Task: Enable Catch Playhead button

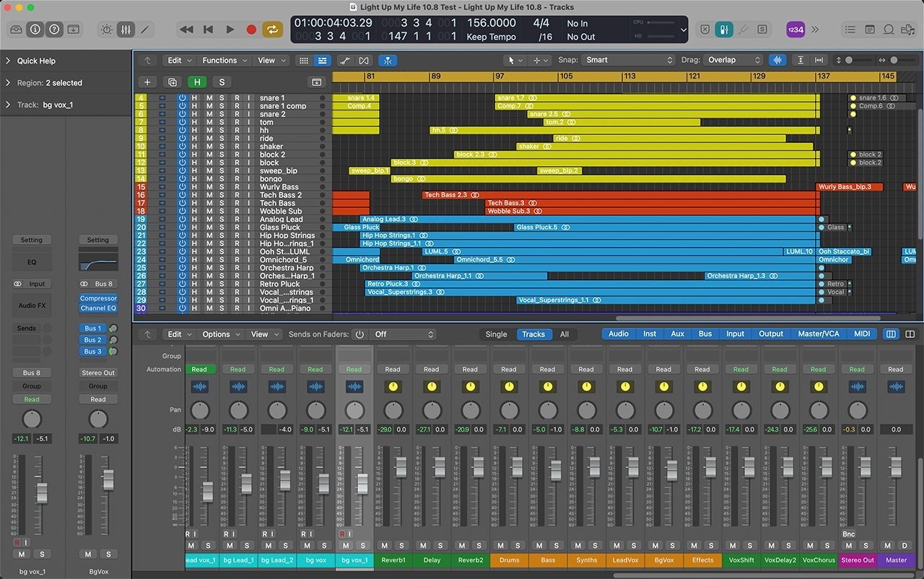Action: point(388,61)
